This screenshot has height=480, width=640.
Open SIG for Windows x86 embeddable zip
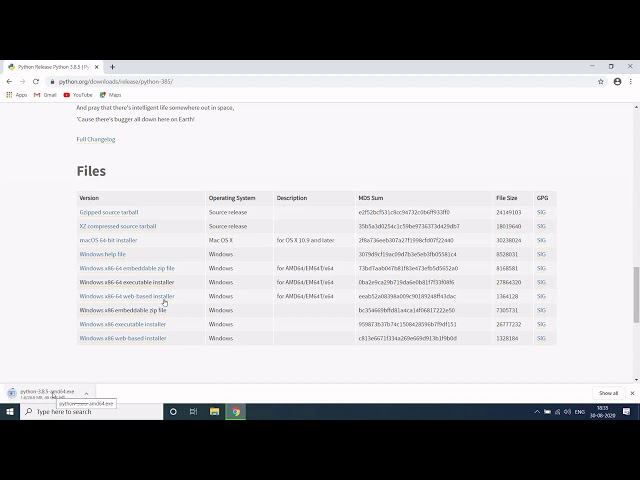coord(541,310)
